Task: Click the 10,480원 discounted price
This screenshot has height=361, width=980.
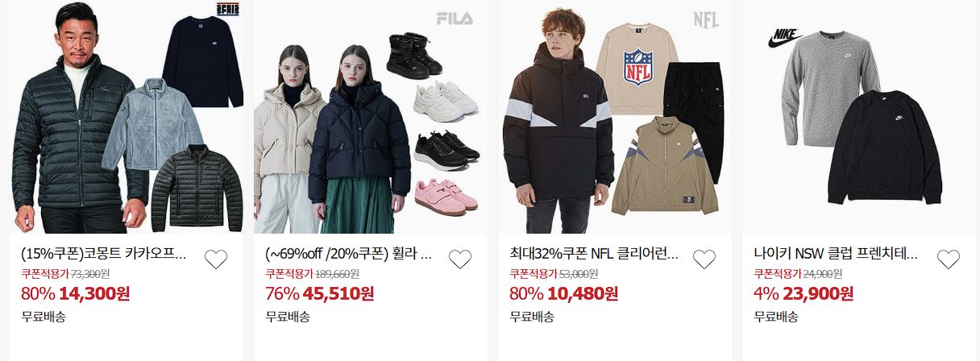Action: tap(581, 293)
